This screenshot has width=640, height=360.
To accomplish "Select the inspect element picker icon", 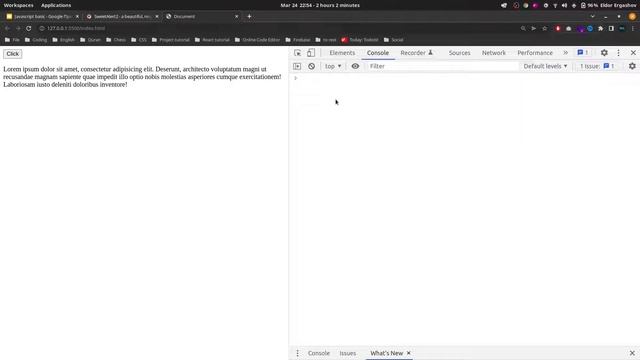I will (298, 53).
